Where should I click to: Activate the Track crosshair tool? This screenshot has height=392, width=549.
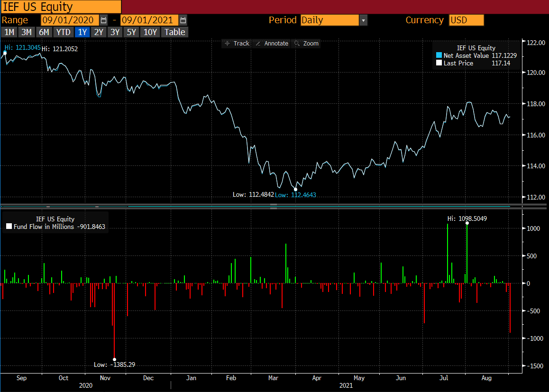[237, 44]
